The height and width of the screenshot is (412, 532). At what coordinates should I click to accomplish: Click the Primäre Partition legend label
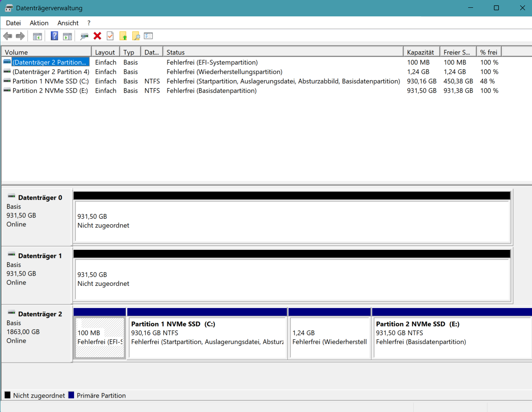click(x=101, y=395)
